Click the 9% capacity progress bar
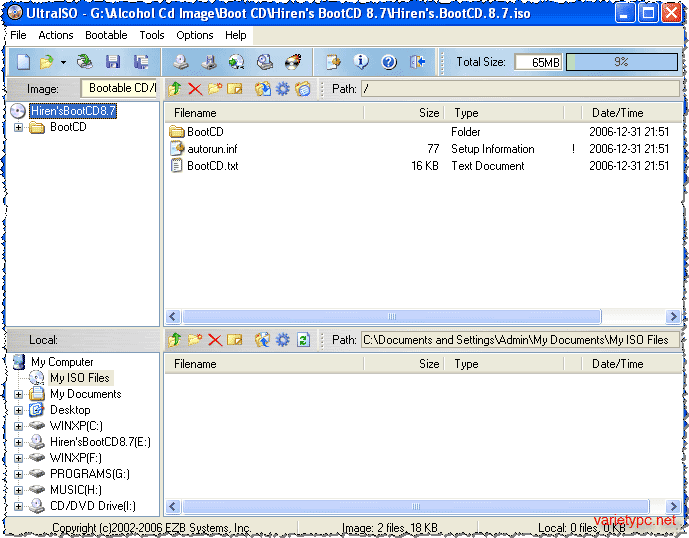689x538 pixels. (622, 62)
